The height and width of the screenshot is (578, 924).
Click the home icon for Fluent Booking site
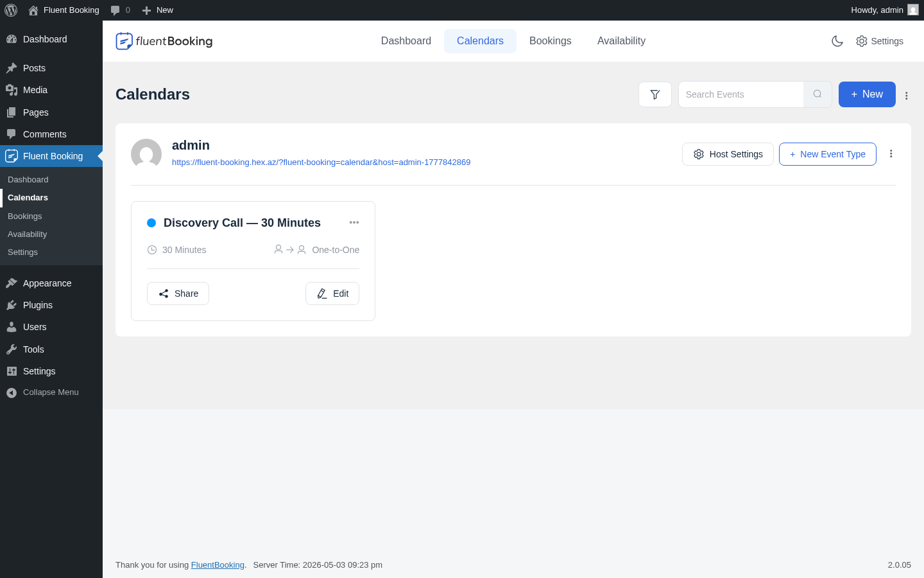point(33,10)
